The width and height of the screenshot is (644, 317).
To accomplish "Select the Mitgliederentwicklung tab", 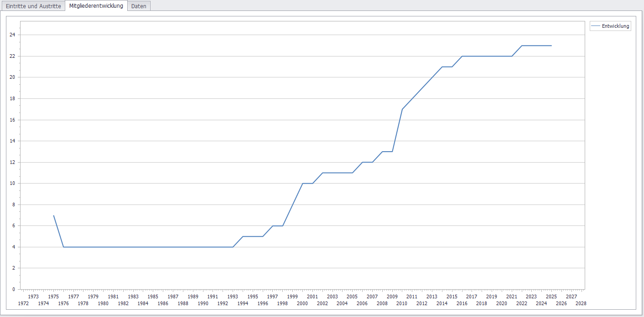I will [x=96, y=6].
